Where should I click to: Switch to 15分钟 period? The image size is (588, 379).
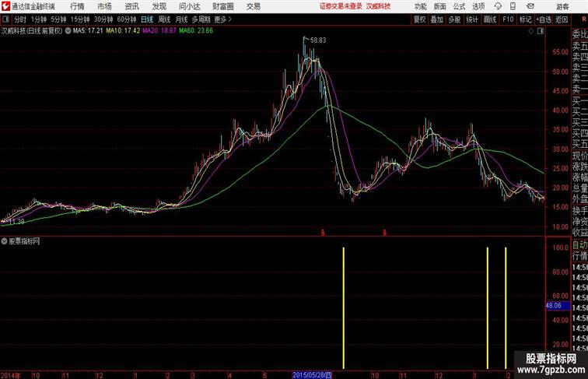(80, 19)
